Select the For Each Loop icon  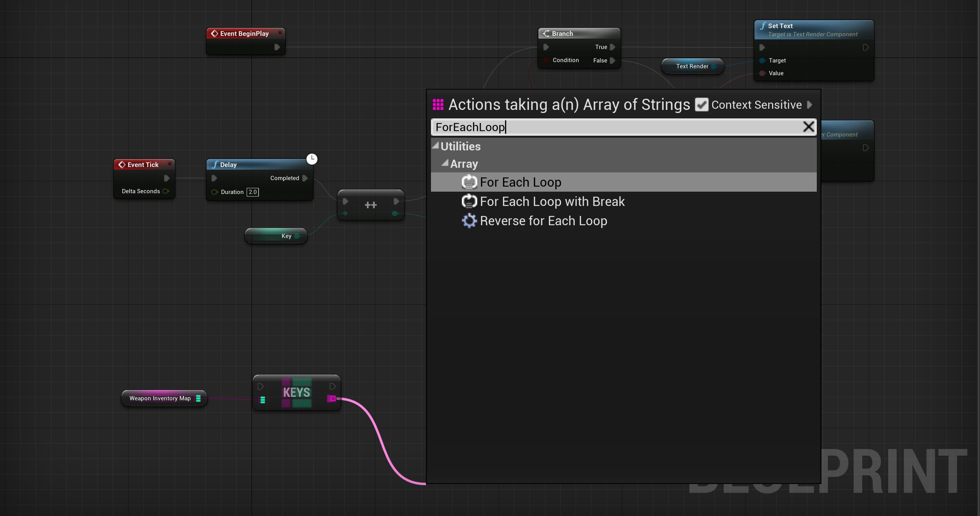click(x=469, y=182)
